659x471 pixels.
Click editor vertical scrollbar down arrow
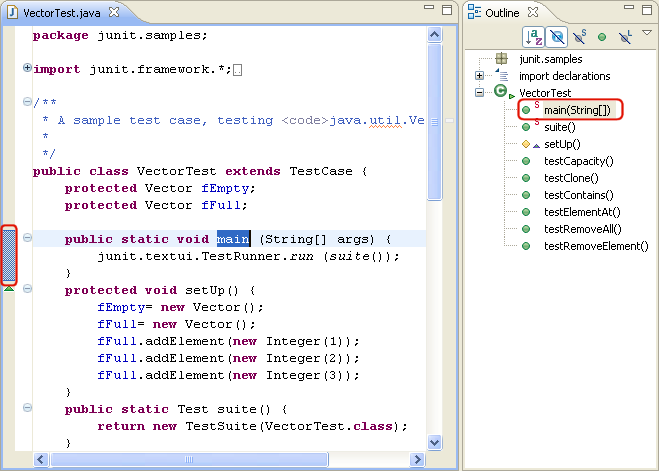(x=434, y=442)
